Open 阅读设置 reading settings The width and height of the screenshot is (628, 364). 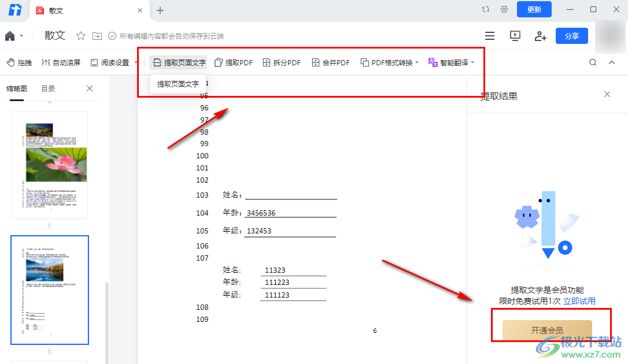(x=110, y=62)
